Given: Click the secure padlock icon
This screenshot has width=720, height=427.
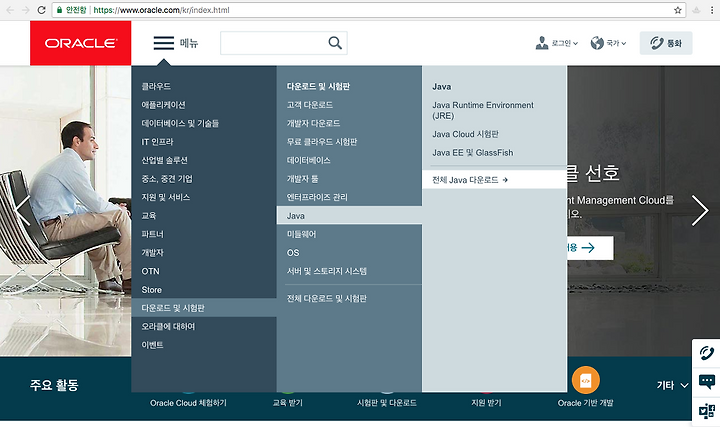Looking at the screenshot, I should (59, 10).
